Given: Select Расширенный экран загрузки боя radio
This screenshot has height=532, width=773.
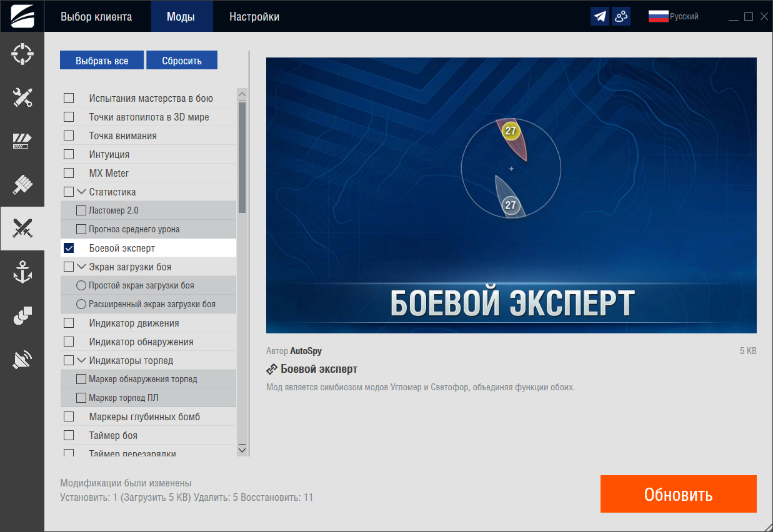Looking at the screenshot, I should 81,304.
